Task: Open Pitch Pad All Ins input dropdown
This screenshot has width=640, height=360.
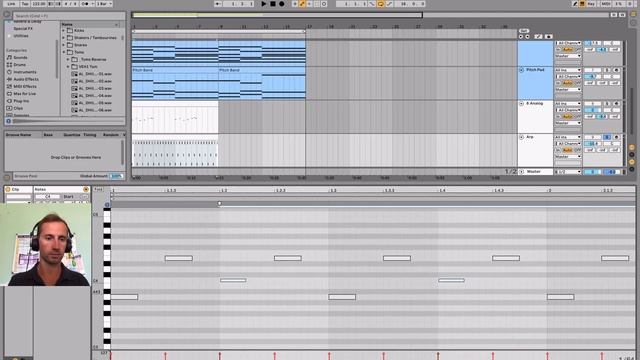Action: pos(568,70)
